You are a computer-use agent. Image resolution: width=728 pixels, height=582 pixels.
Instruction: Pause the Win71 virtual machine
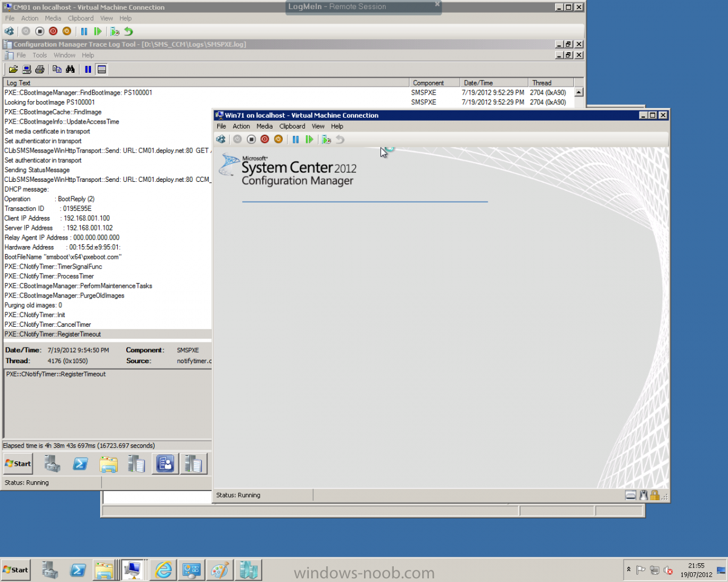295,139
